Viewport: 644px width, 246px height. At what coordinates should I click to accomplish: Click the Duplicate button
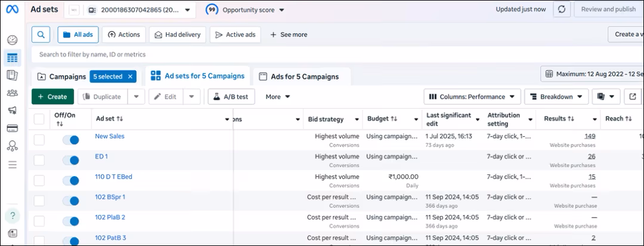click(x=103, y=97)
